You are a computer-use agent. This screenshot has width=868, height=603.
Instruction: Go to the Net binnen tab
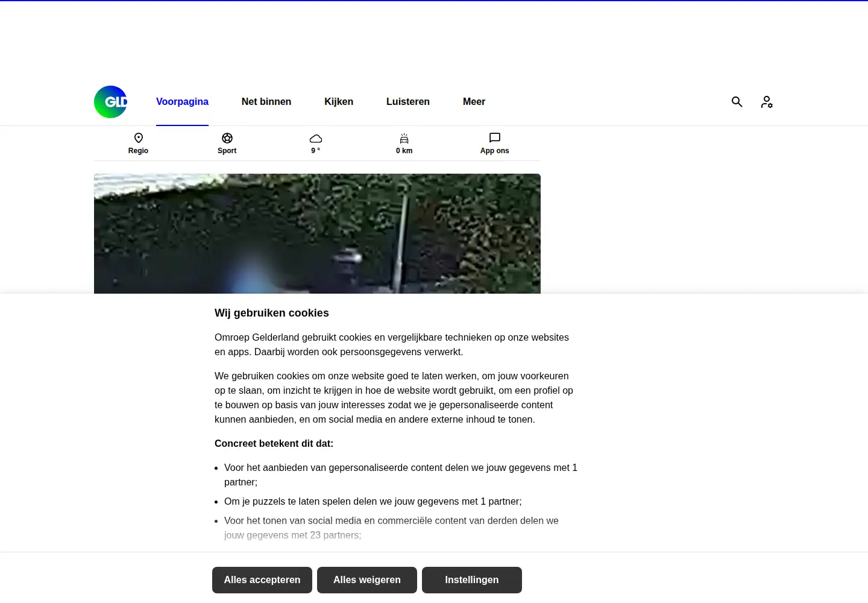[266, 102]
